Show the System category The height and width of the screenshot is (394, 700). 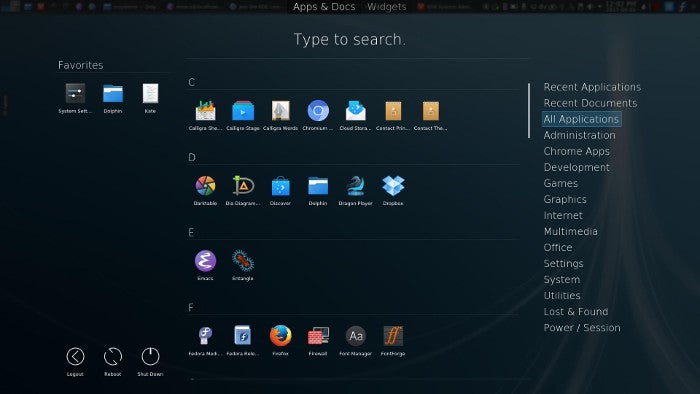click(x=562, y=280)
